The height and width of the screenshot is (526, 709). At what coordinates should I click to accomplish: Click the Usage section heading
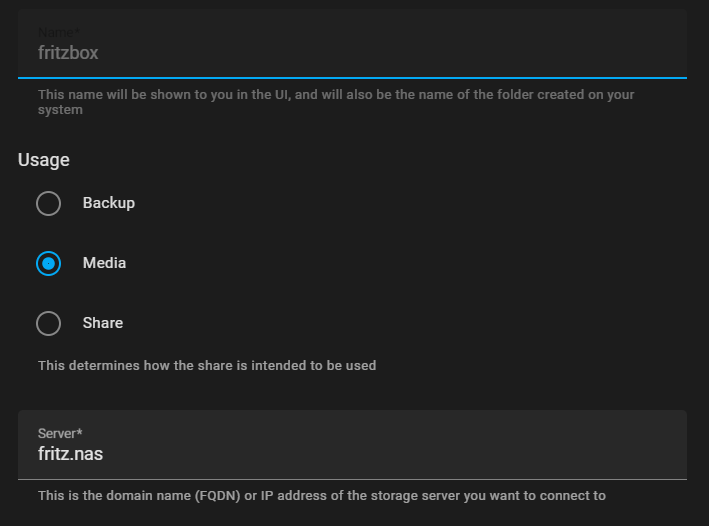tap(44, 159)
